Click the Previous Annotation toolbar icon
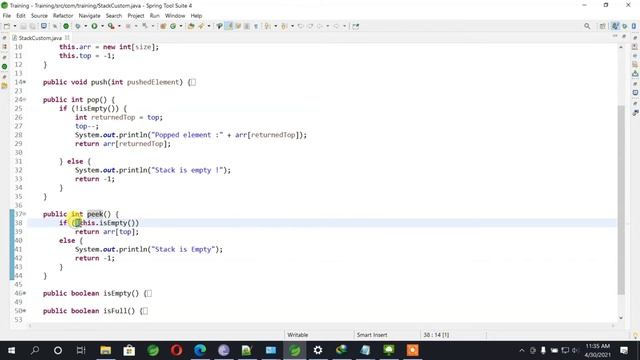The image size is (640, 360). click(x=284, y=26)
